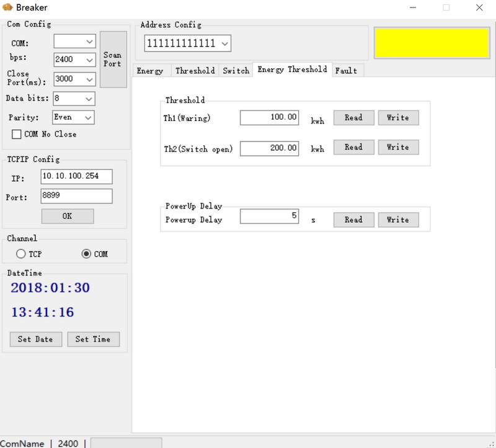Screen dimensions: 496x448
Task: Select the COM channel radio button
Action: (x=87, y=254)
